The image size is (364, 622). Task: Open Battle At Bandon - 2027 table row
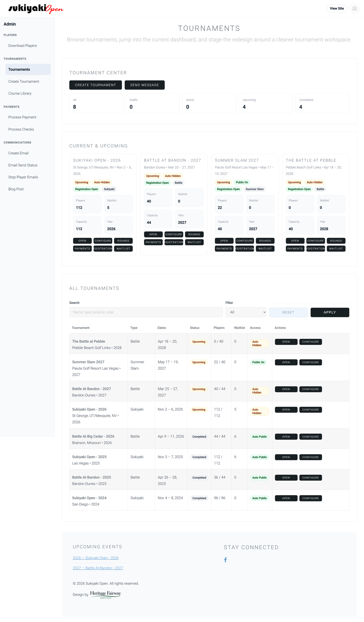[x=286, y=389]
